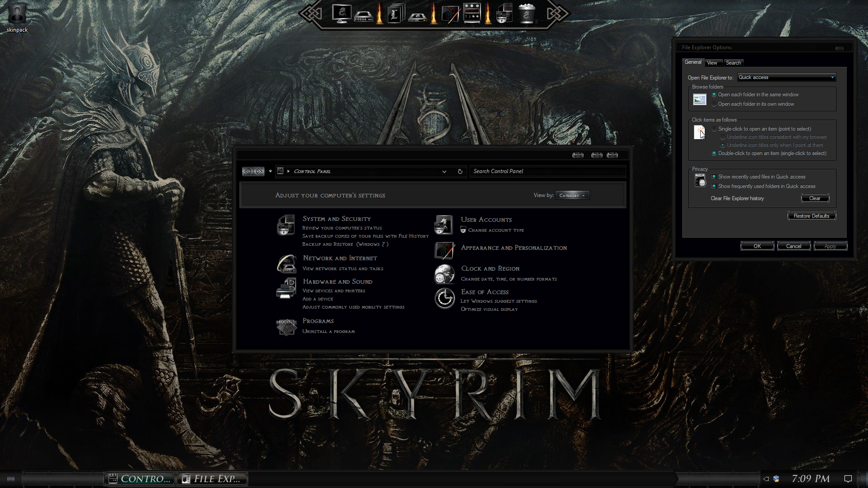Open the Clock and Region icon
This screenshot has width=868, height=488.
(x=444, y=274)
